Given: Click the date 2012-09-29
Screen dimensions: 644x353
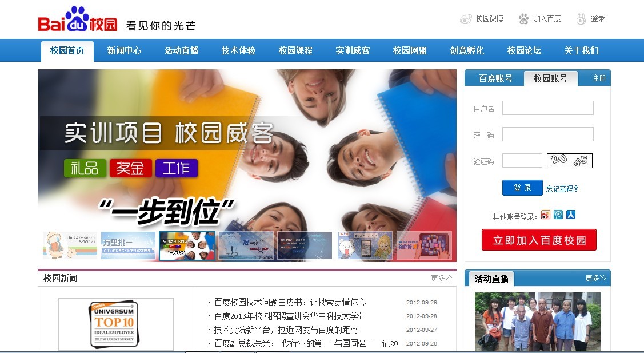Looking at the screenshot, I should (422, 303).
